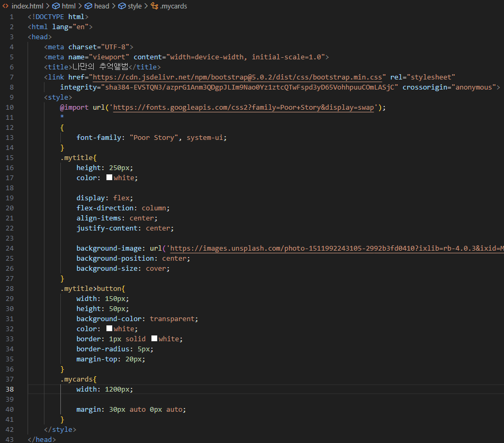Click the 'crossorigin="anonymous"' attribute
This screenshot has height=443, width=504.
click(x=449, y=87)
